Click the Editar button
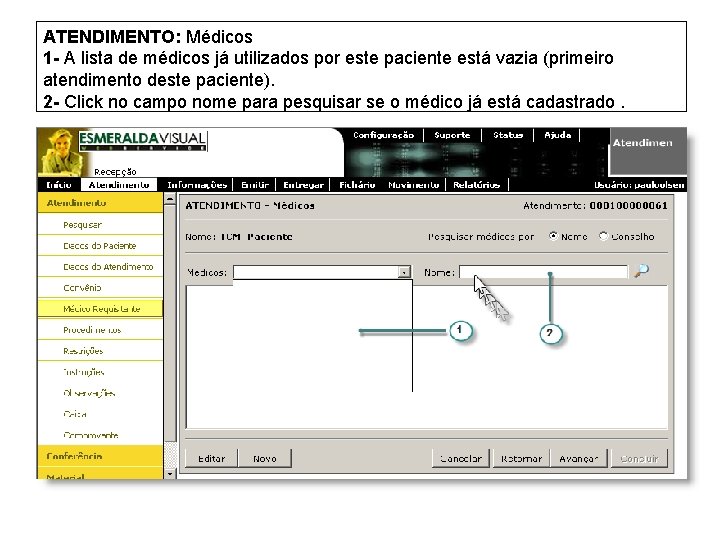The width and height of the screenshot is (720, 540). coord(211,459)
